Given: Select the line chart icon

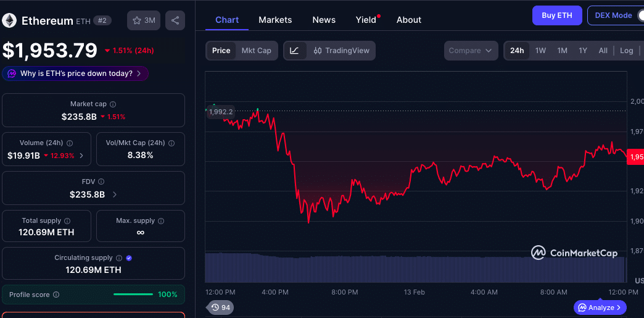Looking at the screenshot, I should 294,51.
